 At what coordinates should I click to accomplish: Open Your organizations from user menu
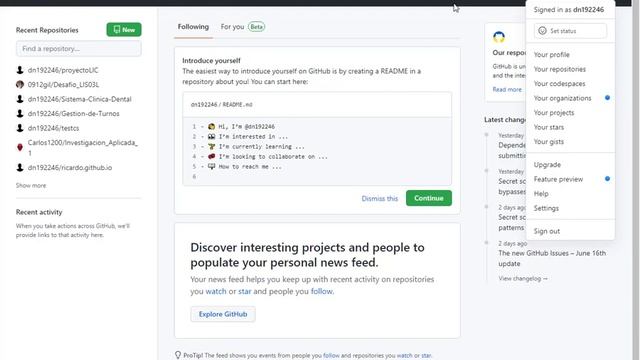coord(562,98)
